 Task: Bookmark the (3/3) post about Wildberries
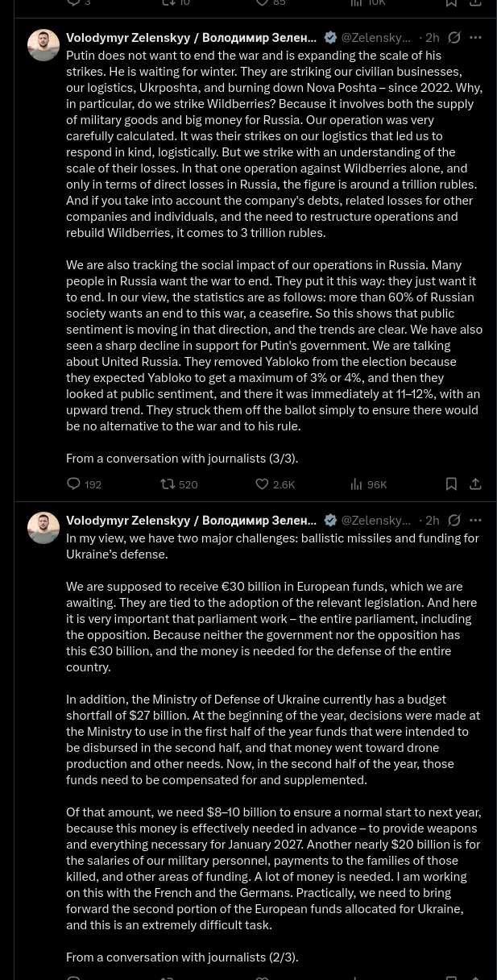coord(451,484)
